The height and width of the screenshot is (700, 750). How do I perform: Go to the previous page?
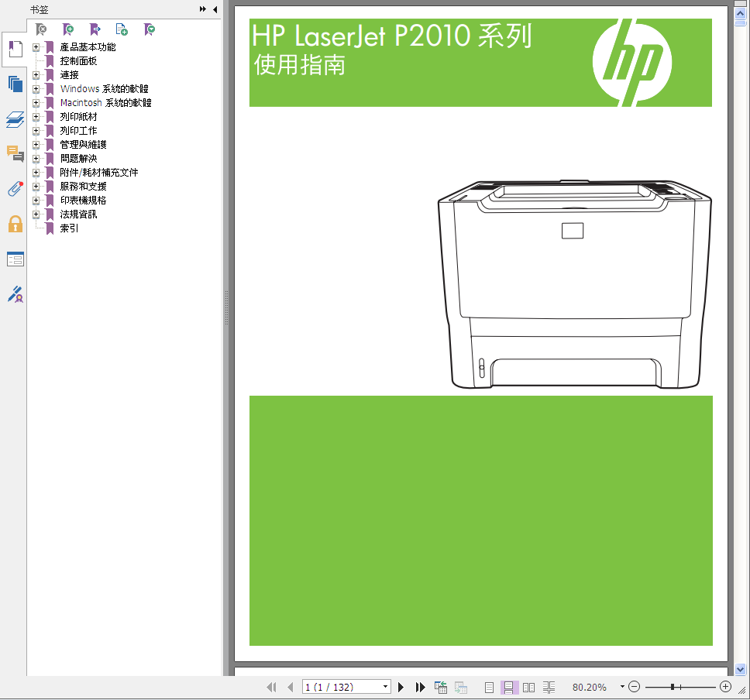click(x=291, y=687)
